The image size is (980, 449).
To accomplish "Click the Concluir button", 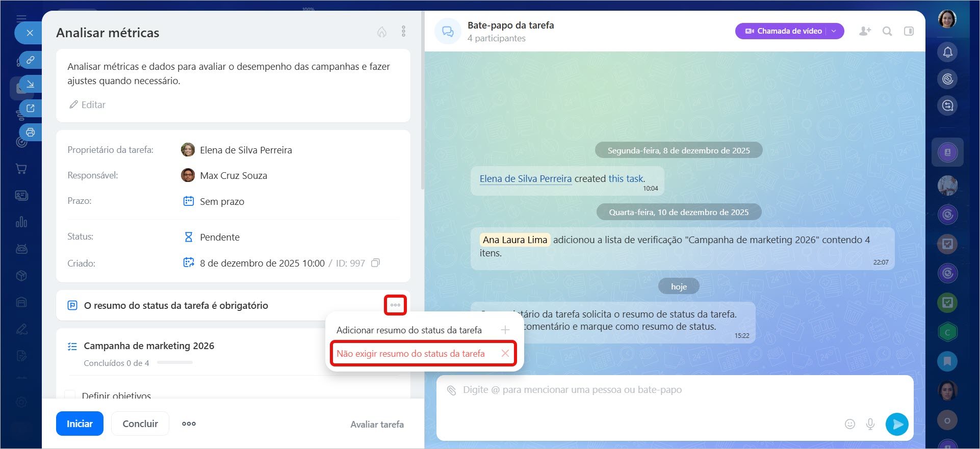I will tap(140, 424).
